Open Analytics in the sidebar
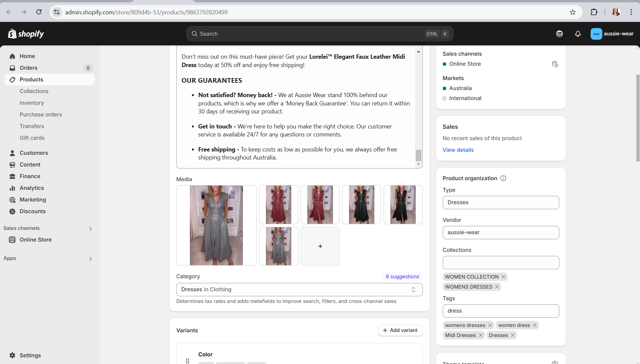The image size is (640, 364). click(32, 188)
